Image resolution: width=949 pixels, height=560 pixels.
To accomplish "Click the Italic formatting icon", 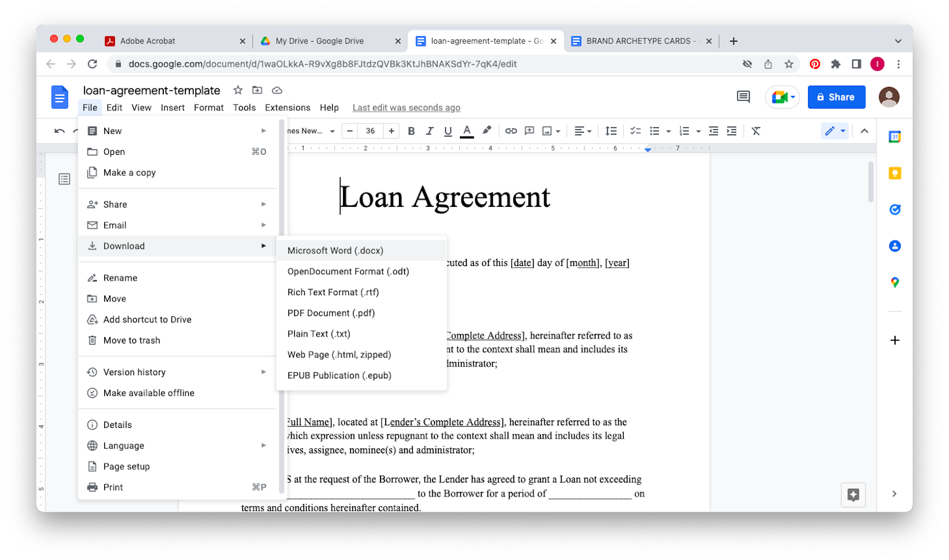I will (429, 131).
